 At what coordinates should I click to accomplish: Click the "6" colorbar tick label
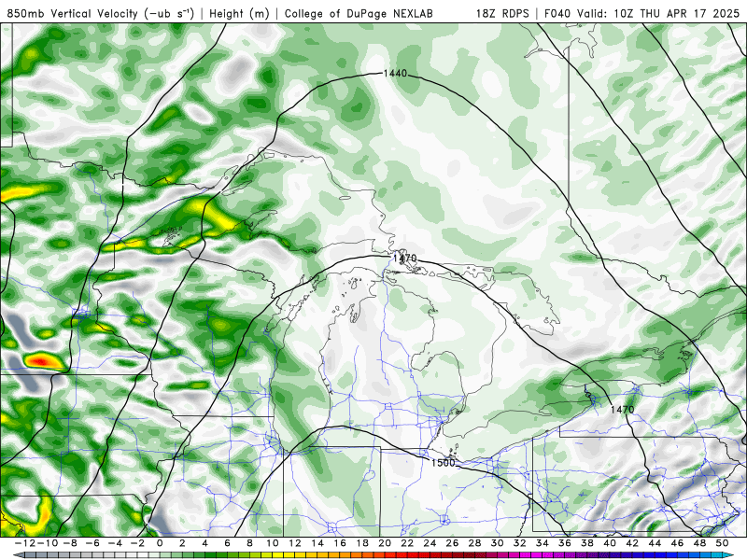coord(227,543)
